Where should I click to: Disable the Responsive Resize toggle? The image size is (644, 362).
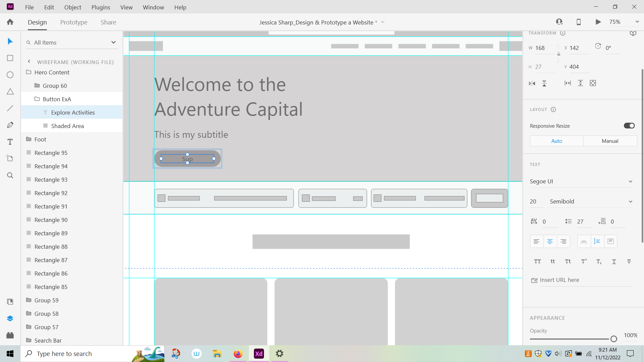[629, 126]
